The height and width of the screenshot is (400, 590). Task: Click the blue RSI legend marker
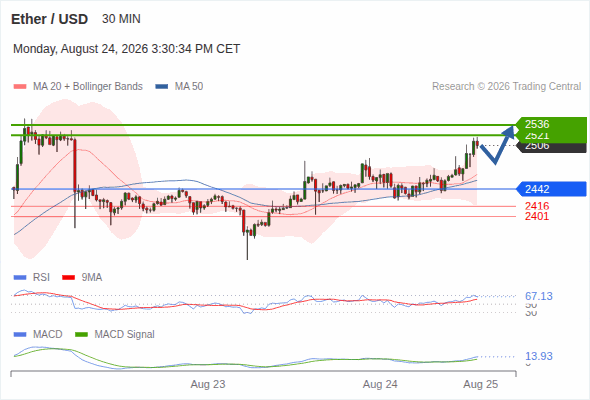20,278
